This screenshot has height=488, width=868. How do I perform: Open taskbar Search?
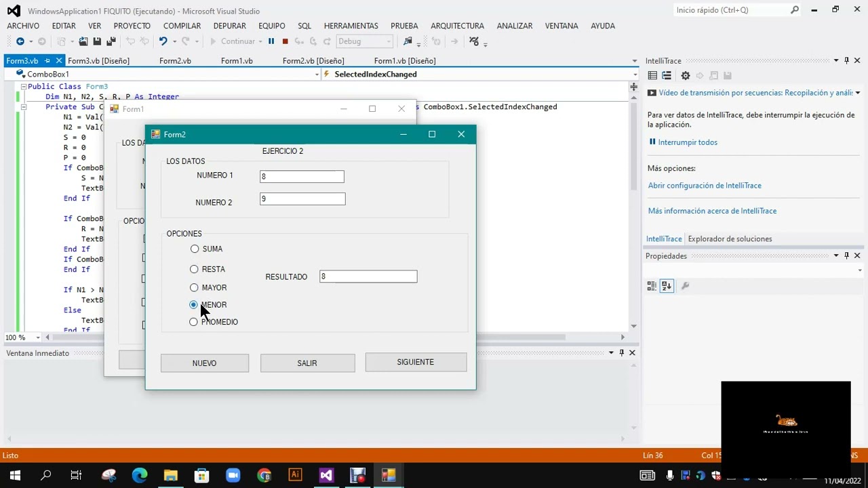click(46, 475)
